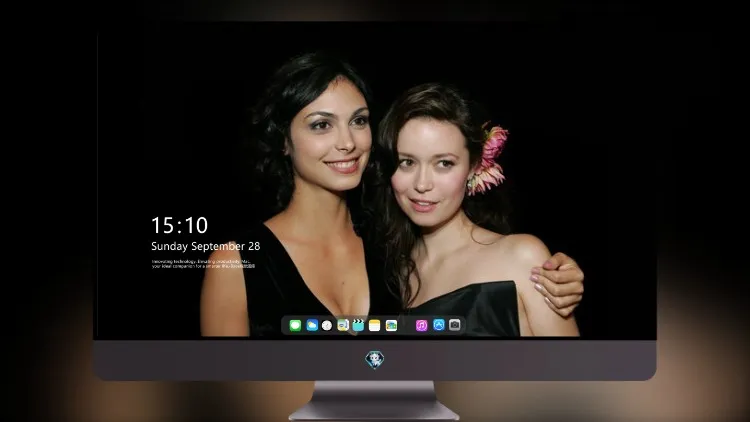
Task: Open the yellow Notes app in dock
Action: pos(375,325)
